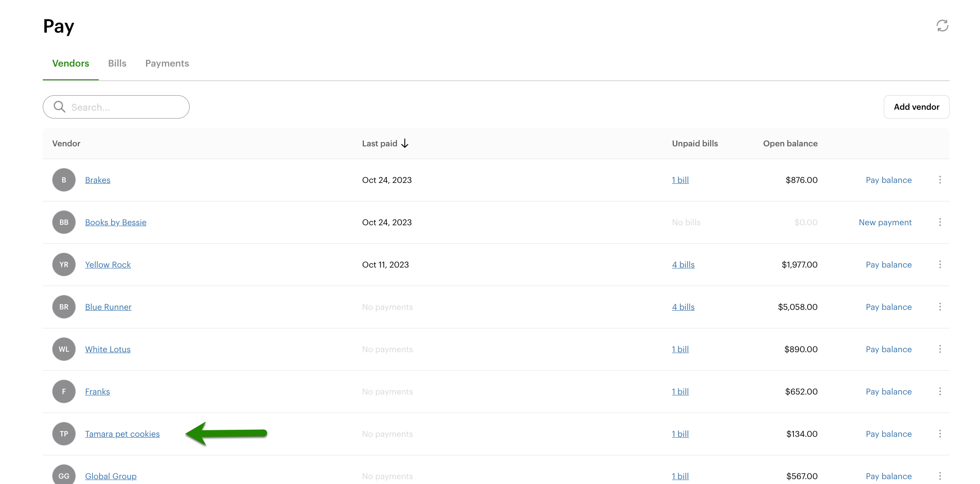Screen dimensions: 980x484
Task: Open the Yellow Rock vendor link
Action: point(108,264)
